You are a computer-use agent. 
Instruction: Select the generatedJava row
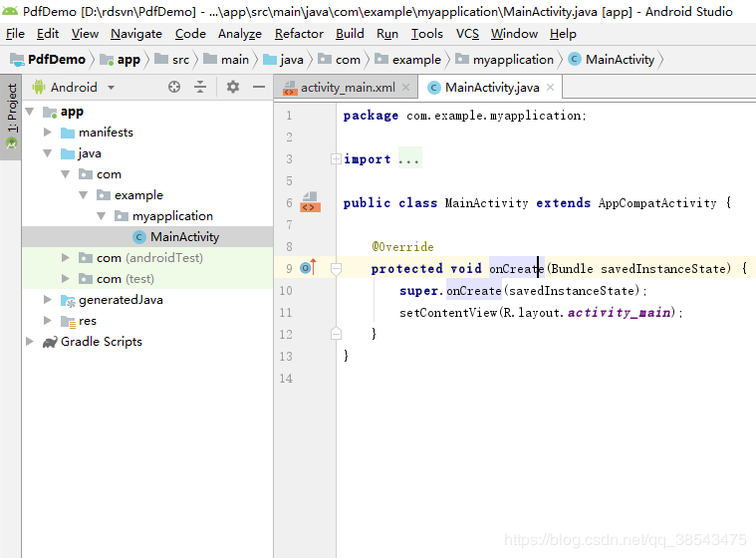click(x=147, y=300)
